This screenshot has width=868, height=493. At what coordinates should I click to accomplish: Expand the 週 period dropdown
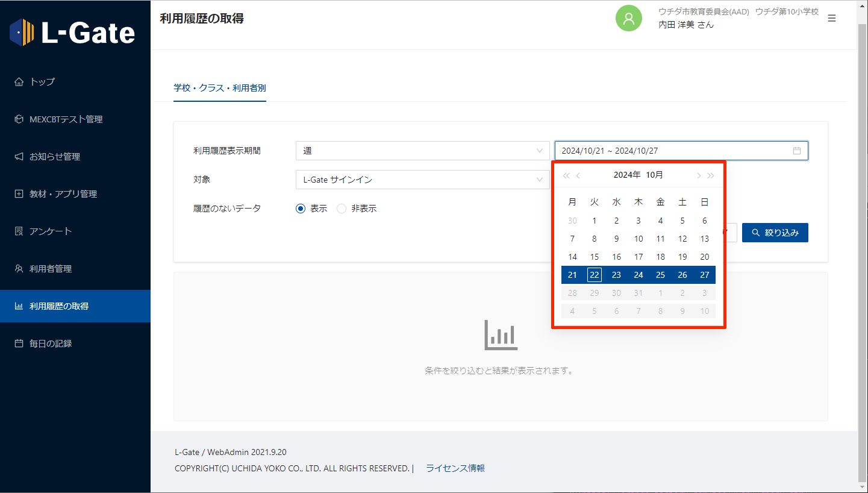[422, 151]
